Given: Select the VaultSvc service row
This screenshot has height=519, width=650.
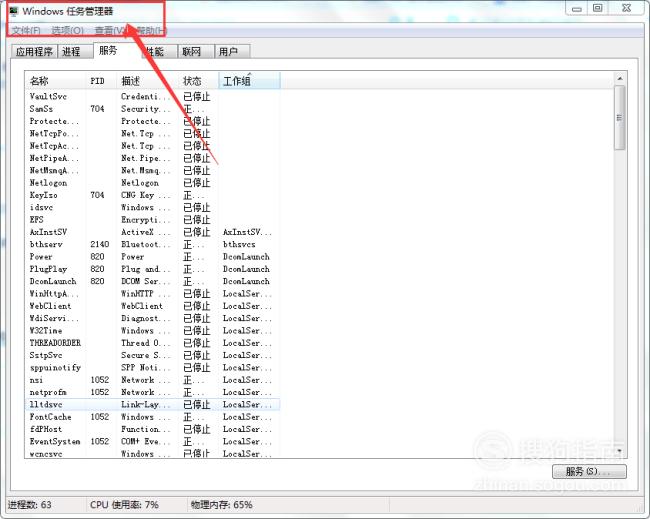Looking at the screenshot, I should [x=153, y=97].
